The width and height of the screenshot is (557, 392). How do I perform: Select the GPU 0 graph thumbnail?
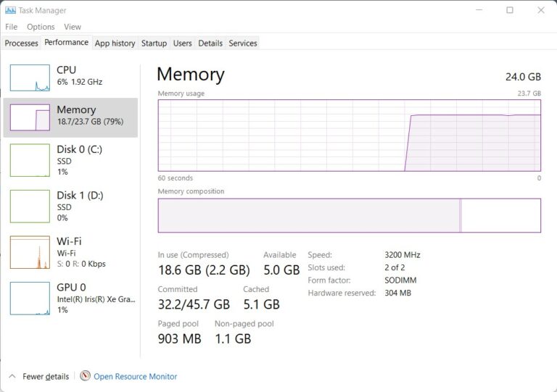pyautogui.click(x=30, y=298)
